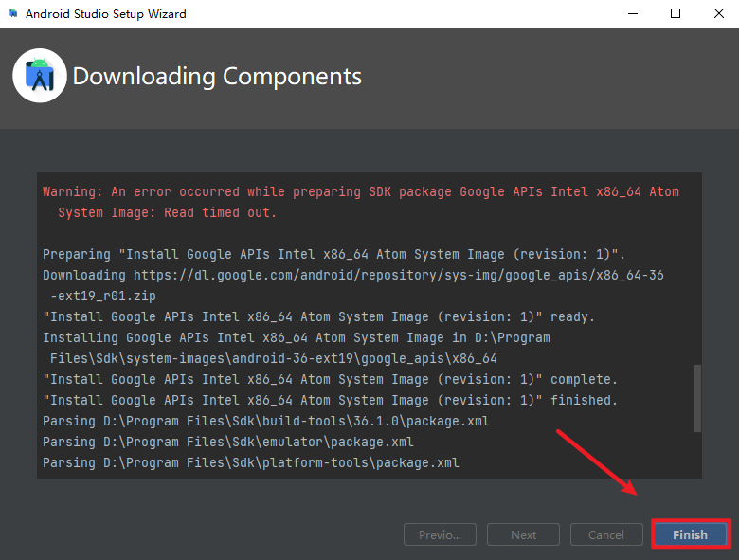Image resolution: width=739 pixels, height=560 pixels.
Task: Click the red warning message text
Action: [360, 192]
